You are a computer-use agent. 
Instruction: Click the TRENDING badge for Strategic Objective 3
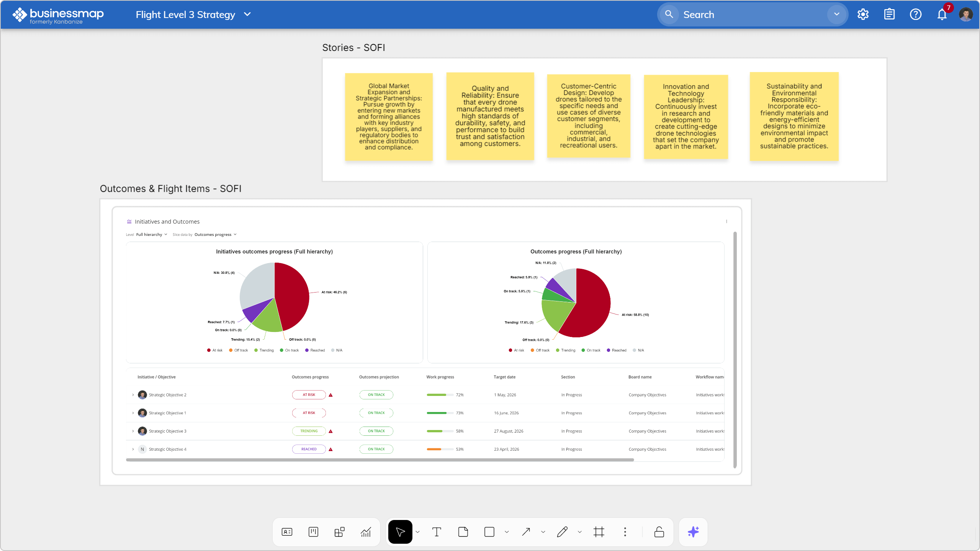pos(309,431)
